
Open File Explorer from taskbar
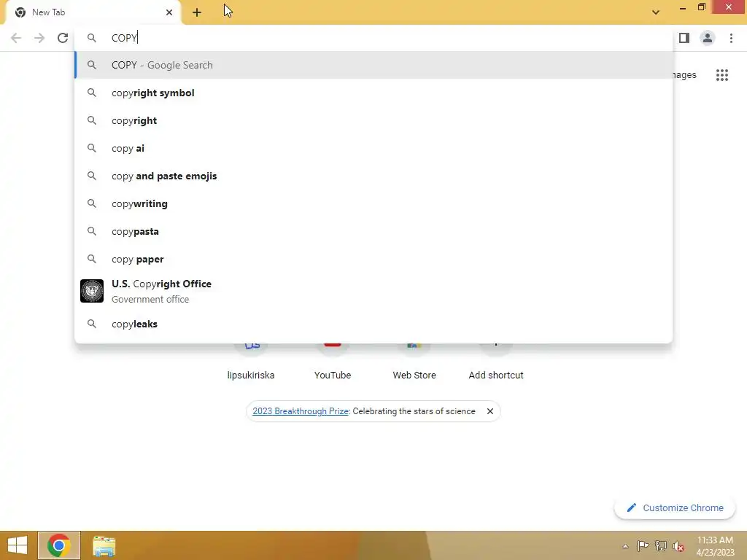[104, 545]
